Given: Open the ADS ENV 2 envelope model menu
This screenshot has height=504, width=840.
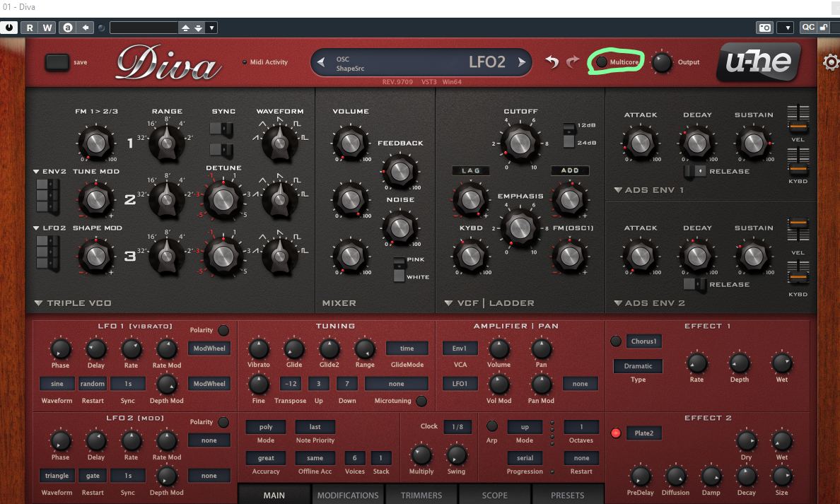Looking at the screenshot, I should click(649, 303).
